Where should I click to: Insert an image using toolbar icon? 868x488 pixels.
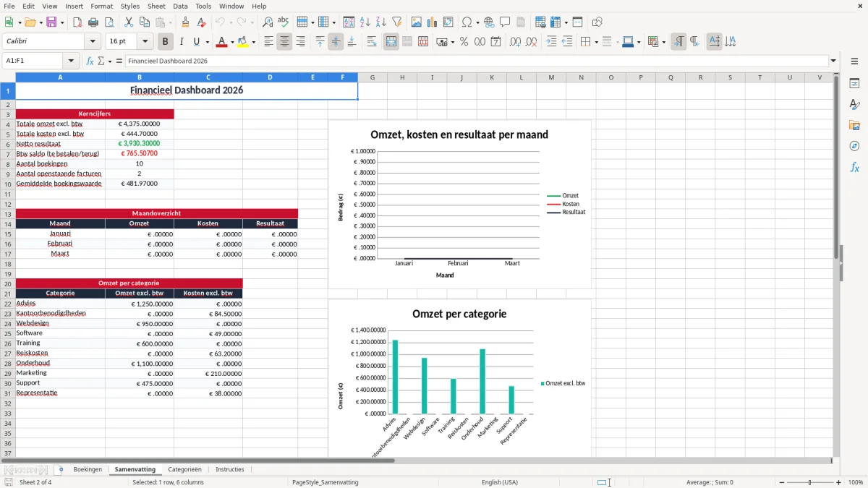(416, 22)
